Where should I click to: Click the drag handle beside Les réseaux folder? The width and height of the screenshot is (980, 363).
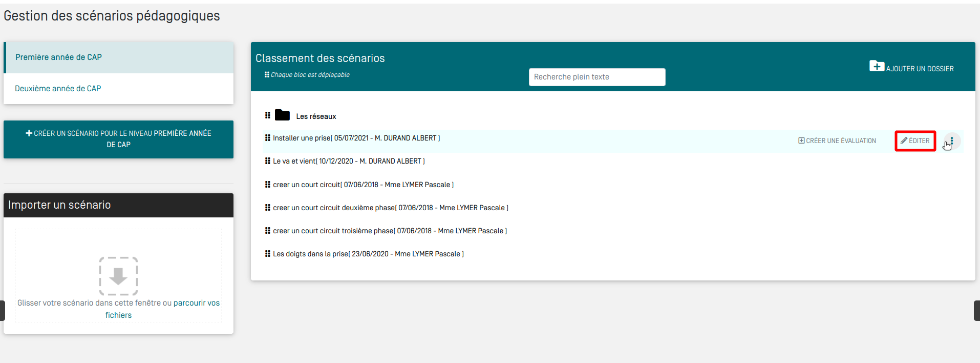pos(267,115)
